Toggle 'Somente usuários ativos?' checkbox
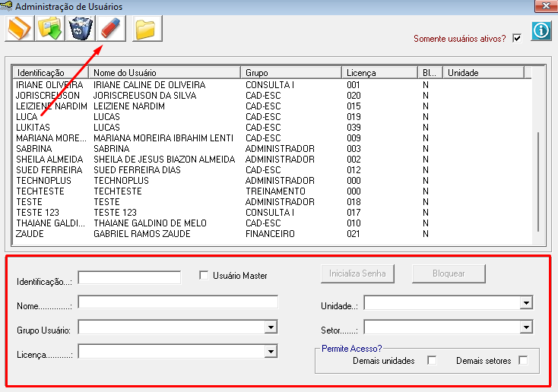 (x=517, y=38)
